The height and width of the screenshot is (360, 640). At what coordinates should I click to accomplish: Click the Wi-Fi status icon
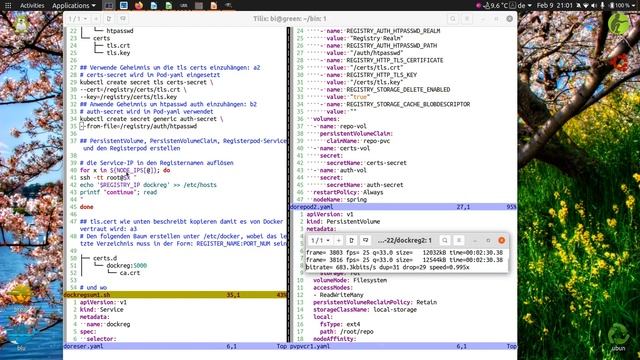(586, 5)
